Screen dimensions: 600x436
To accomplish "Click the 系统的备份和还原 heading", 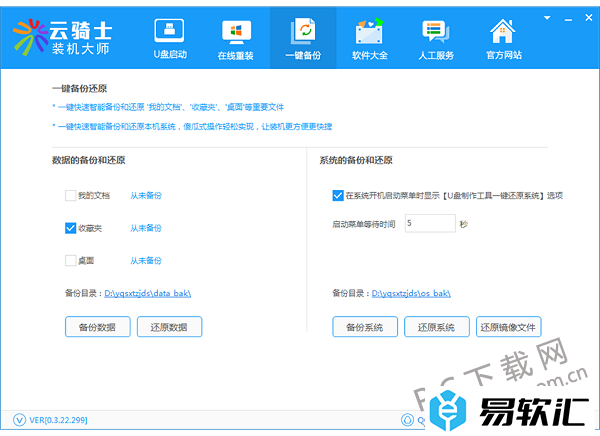I will pos(356,160).
